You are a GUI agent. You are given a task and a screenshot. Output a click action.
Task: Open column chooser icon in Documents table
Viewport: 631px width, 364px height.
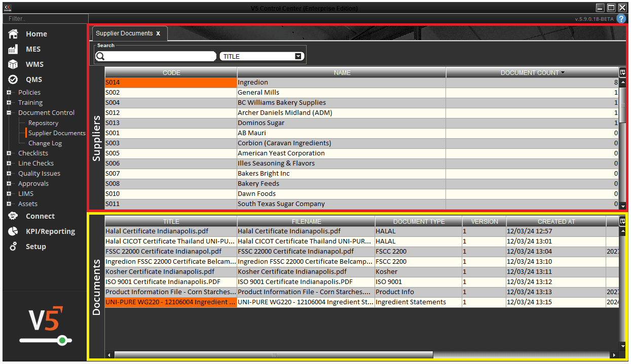tap(622, 221)
